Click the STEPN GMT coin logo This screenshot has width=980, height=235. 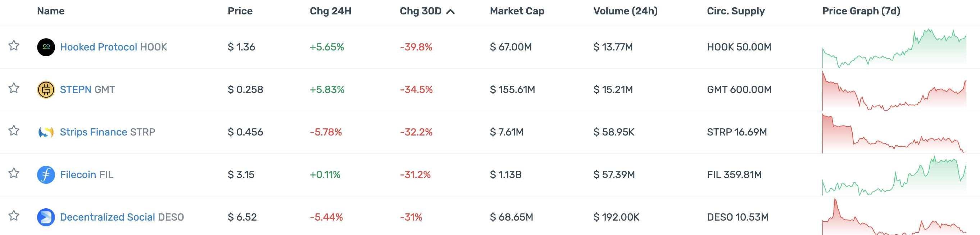[x=46, y=90]
